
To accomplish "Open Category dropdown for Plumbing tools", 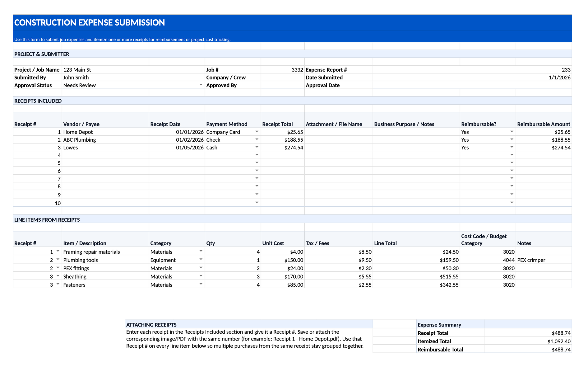I will point(201,260).
